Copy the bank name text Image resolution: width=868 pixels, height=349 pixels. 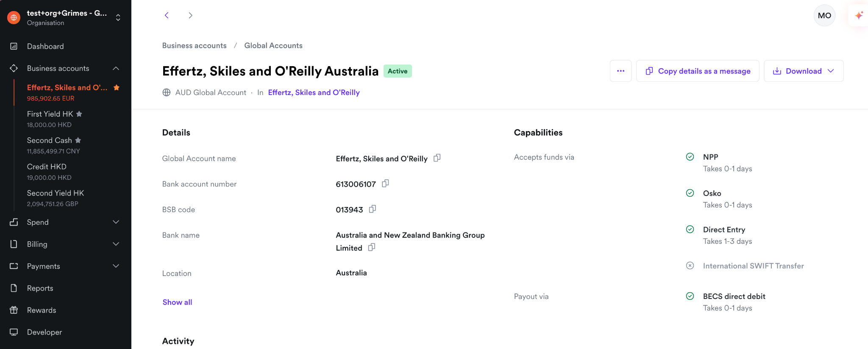pyautogui.click(x=372, y=247)
